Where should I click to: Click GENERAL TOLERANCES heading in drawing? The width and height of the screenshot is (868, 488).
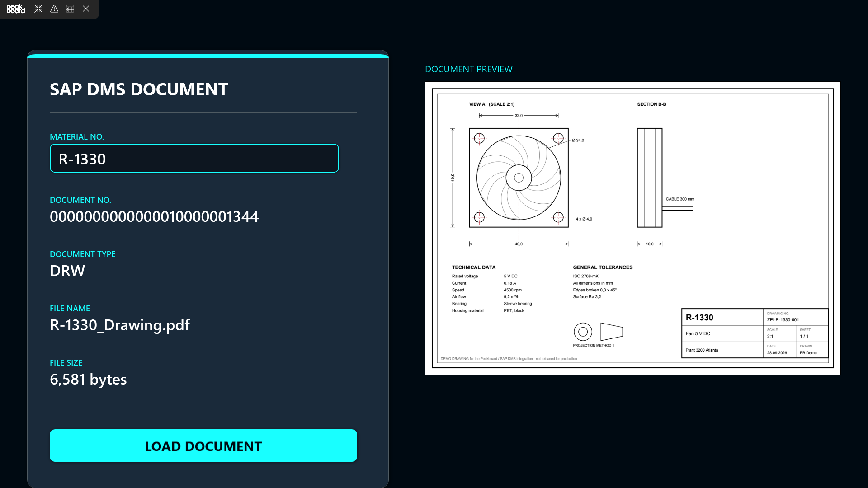pyautogui.click(x=603, y=267)
